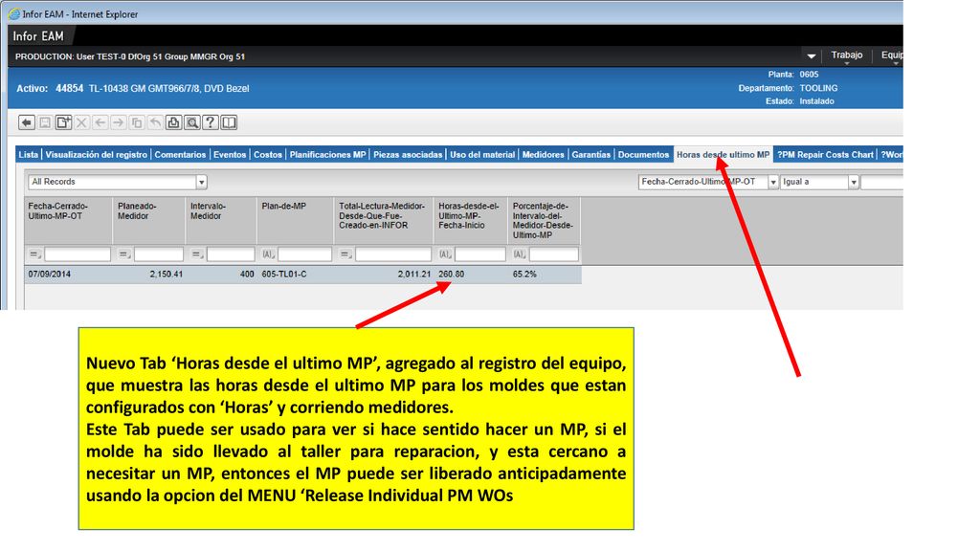Click the Intervalo-Medidor filter input box
This screenshot has width=980, height=551.
click(x=231, y=254)
